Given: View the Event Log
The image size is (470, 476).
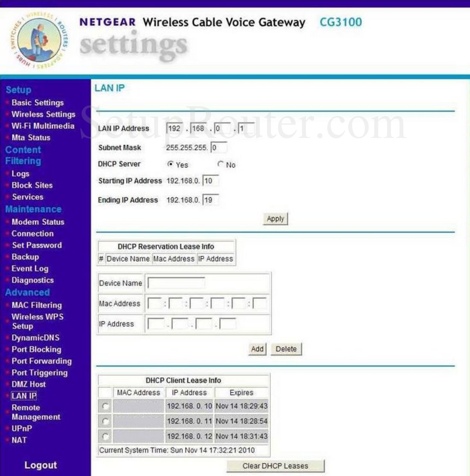Looking at the screenshot, I should pos(30,269).
